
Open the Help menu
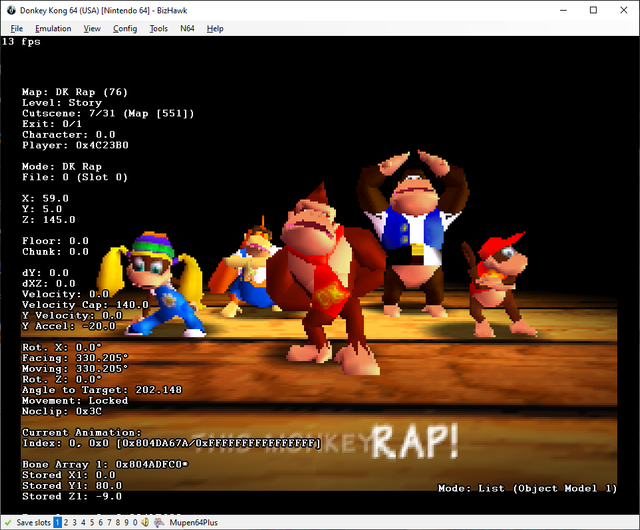pos(215,29)
